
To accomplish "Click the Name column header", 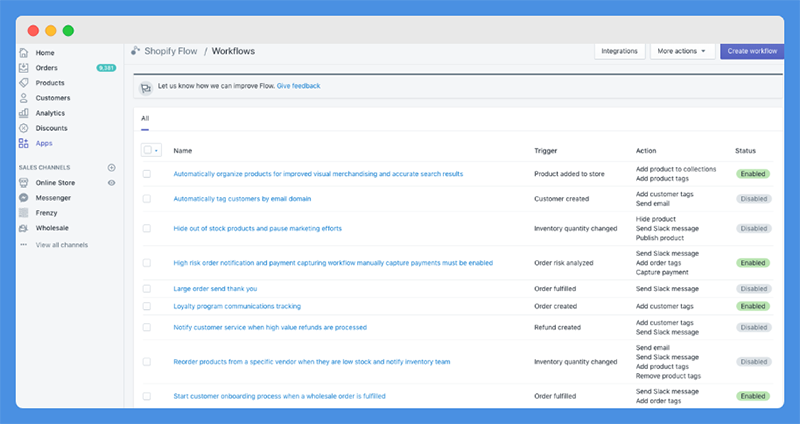I will [183, 151].
